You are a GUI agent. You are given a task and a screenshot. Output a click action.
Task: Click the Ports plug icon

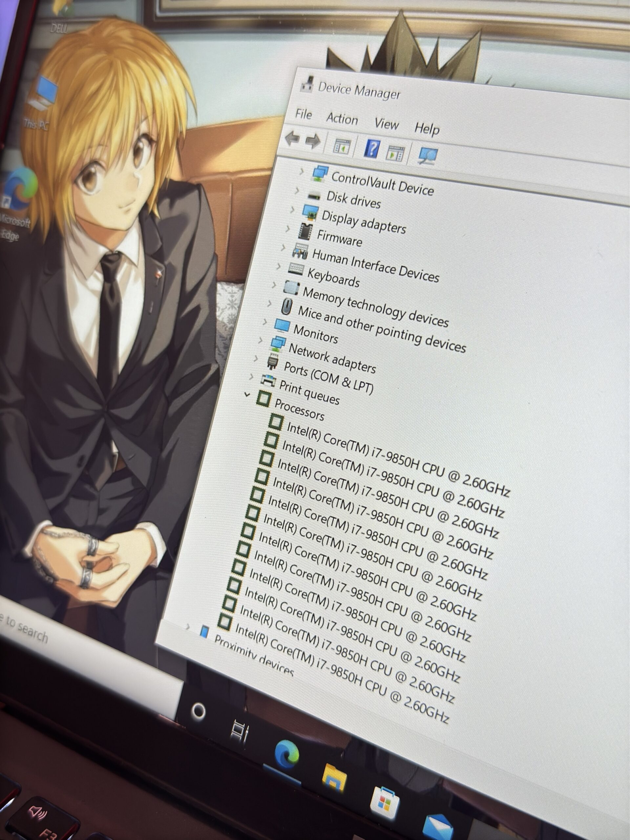point(272,361)
